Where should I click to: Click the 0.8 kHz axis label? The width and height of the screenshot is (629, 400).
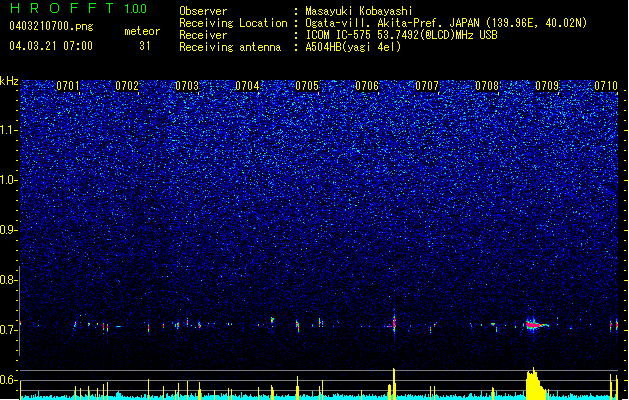pos(9,280)
